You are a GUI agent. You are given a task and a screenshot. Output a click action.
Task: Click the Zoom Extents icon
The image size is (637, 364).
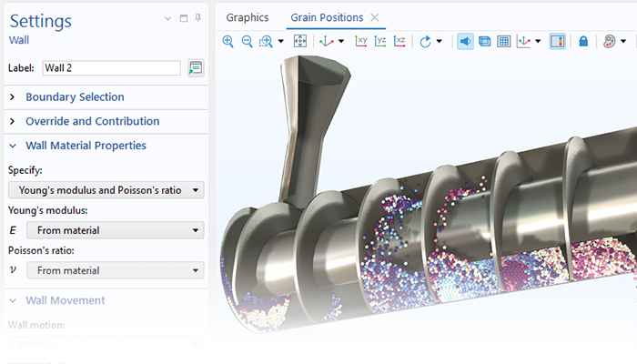coord(300,42)
